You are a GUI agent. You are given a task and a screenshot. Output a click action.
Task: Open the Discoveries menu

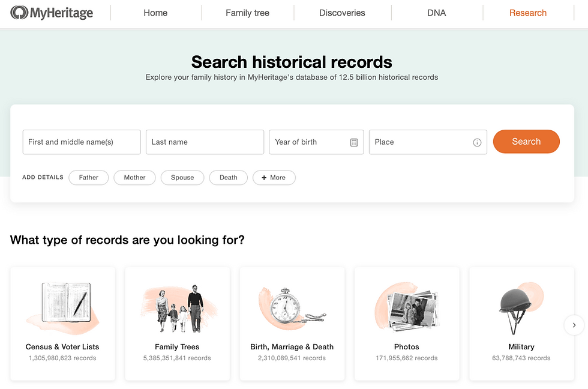[x=342, y=13]
